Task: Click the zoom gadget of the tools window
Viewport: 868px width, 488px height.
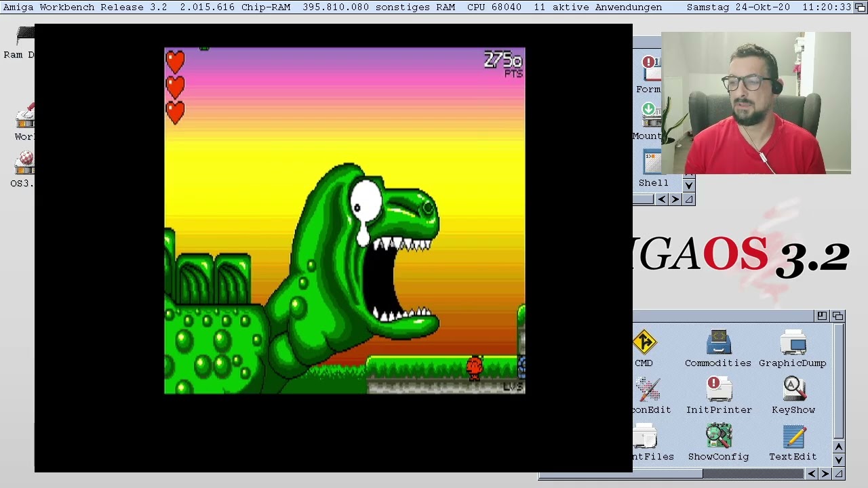Action: pyautogui.click(x=822, y=316)
